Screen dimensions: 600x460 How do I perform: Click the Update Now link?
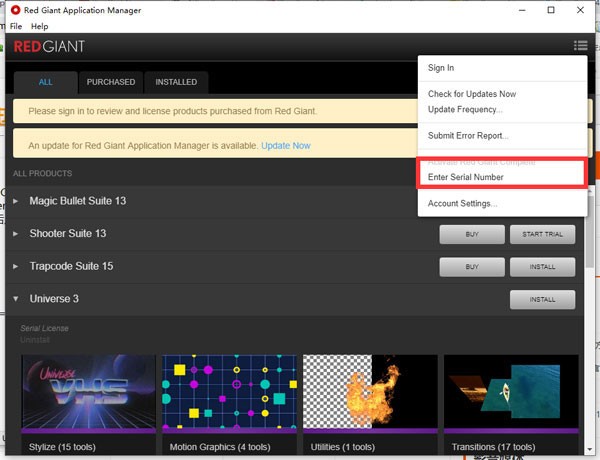tap(285, 146)
